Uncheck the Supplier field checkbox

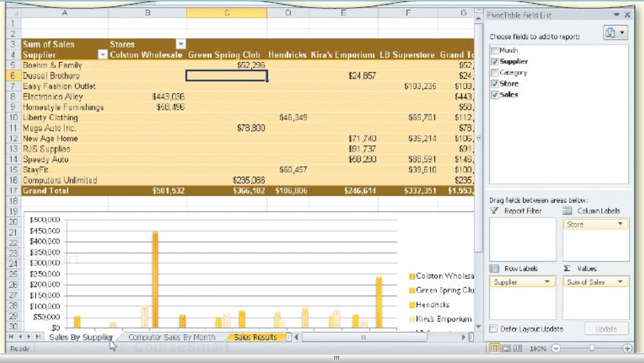[x=495, y=62]
